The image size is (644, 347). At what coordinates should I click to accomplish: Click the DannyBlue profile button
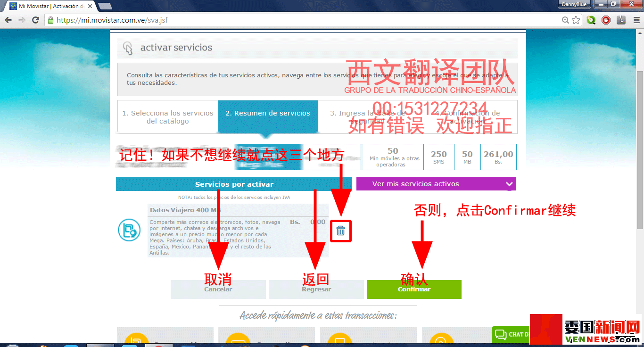(x=575, y=4)
